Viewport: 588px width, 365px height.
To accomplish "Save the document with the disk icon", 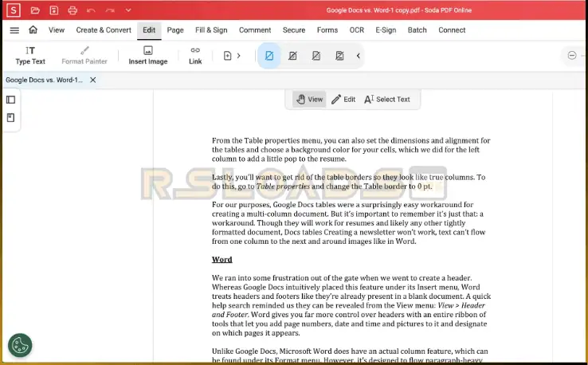I will 53,10.
